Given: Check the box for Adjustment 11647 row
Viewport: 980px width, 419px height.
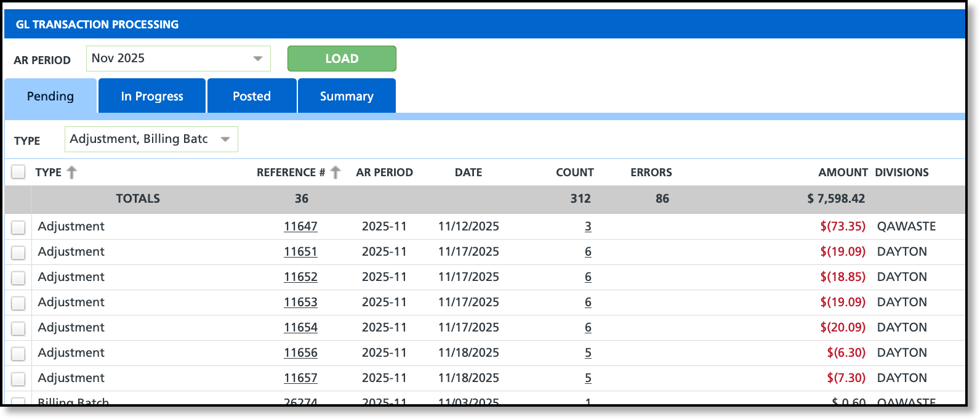Looking at the screenshot, I should (18, 227).
